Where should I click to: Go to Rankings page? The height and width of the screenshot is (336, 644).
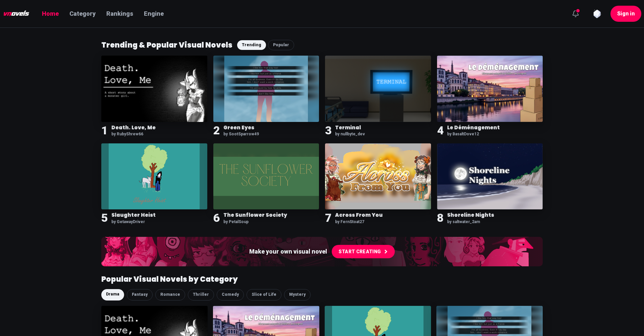tap(120, 14)
